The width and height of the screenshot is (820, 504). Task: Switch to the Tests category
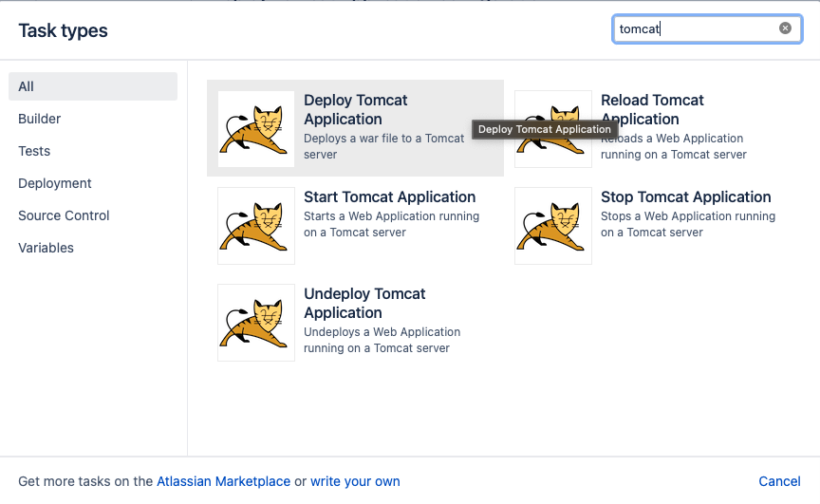34,151
